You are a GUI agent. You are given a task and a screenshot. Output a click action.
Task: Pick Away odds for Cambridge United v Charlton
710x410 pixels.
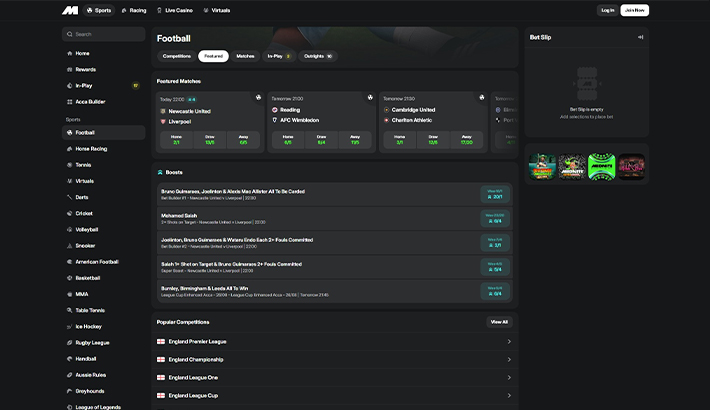point(466,140)
